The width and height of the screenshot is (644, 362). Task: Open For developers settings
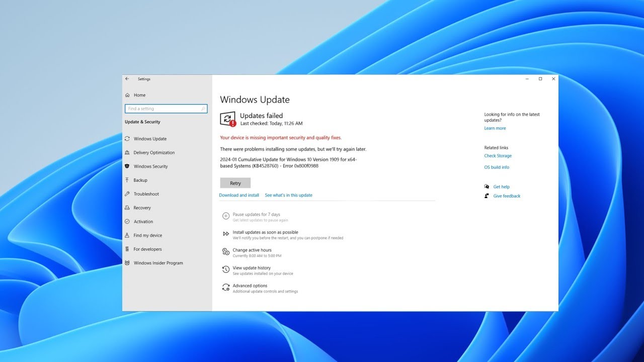(x=147, y=249)
